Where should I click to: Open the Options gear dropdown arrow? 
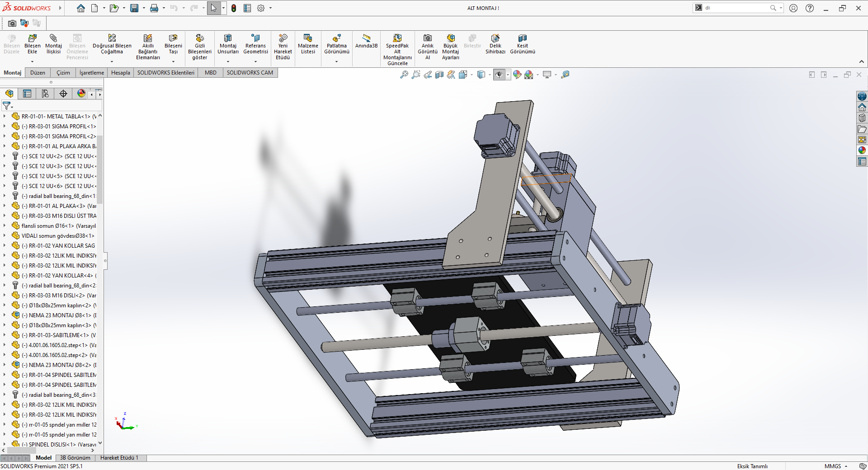(x=271, y=8)
